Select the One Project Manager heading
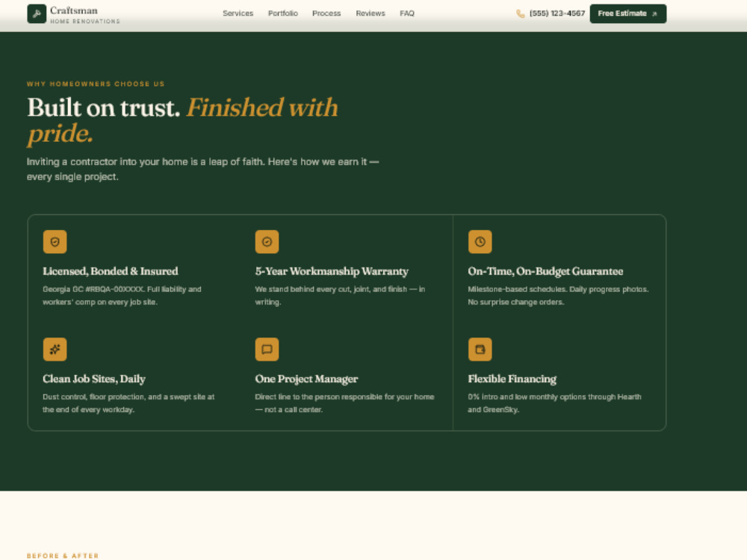 [306, 379]
